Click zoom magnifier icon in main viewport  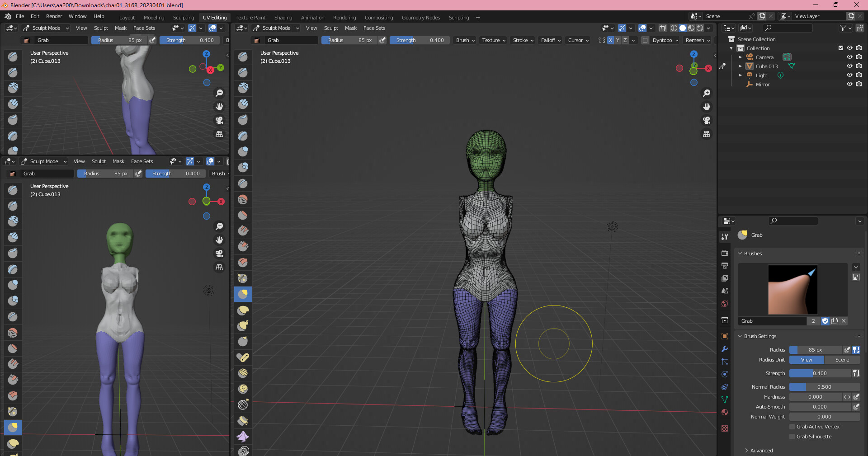tap(707, 93)
